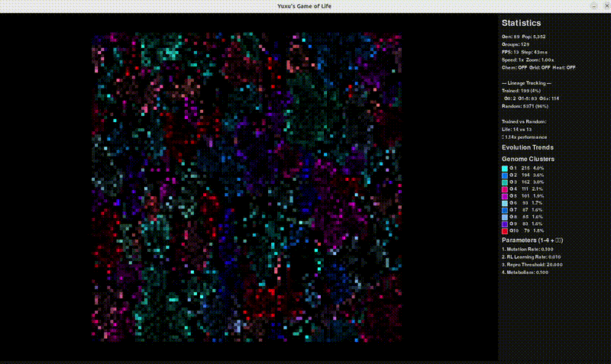Click the Step: 43ms readout

pyautogui.click(x=534, y=52)
